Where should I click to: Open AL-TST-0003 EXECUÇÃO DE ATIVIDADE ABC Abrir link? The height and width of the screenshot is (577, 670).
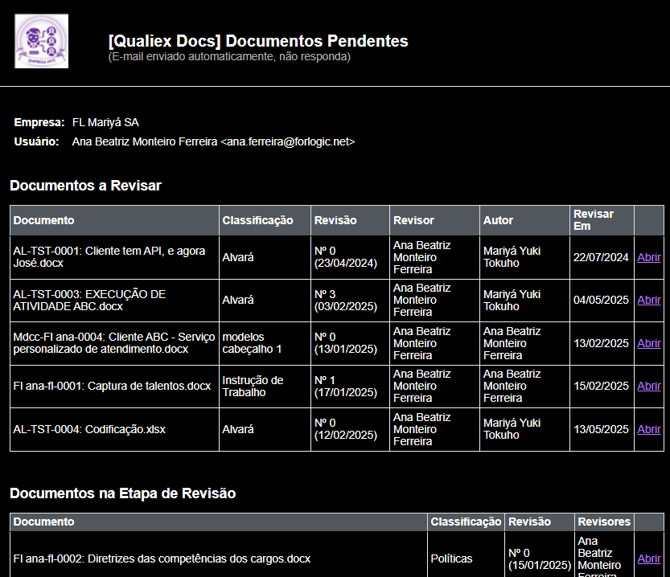click(648, 300)
